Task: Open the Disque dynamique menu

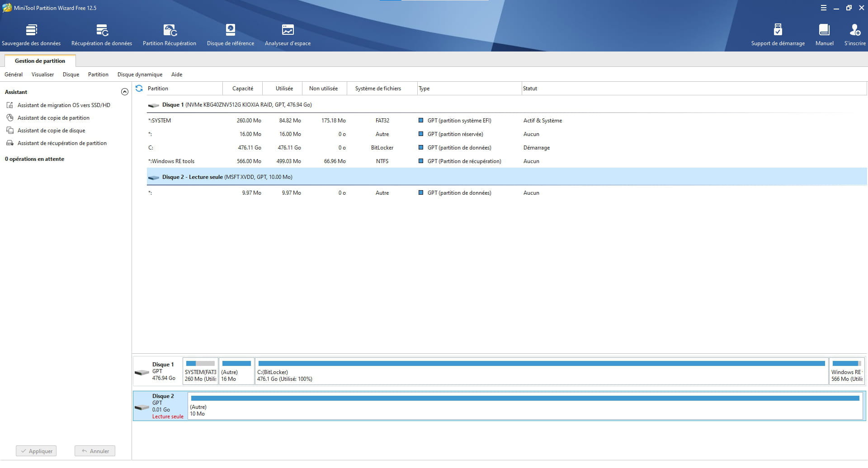Action: [x=140, y=75]
